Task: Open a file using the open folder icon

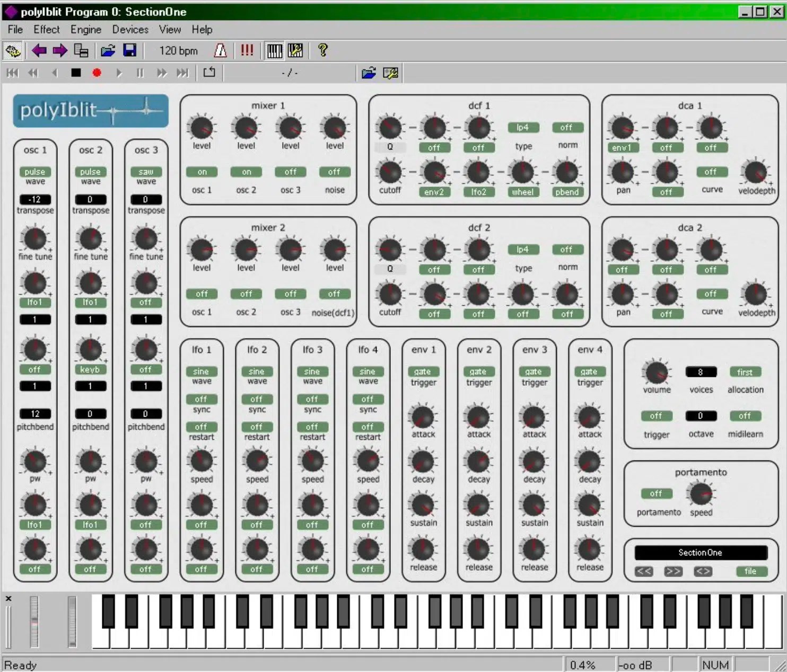Action: pos(108,50)
